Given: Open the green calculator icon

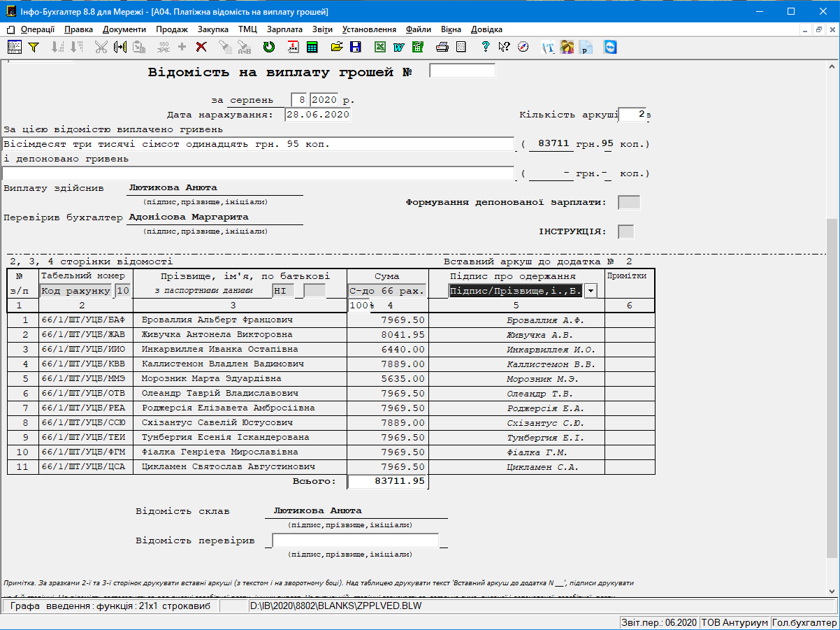Looking at the screenshot, I should coord(312,47).
